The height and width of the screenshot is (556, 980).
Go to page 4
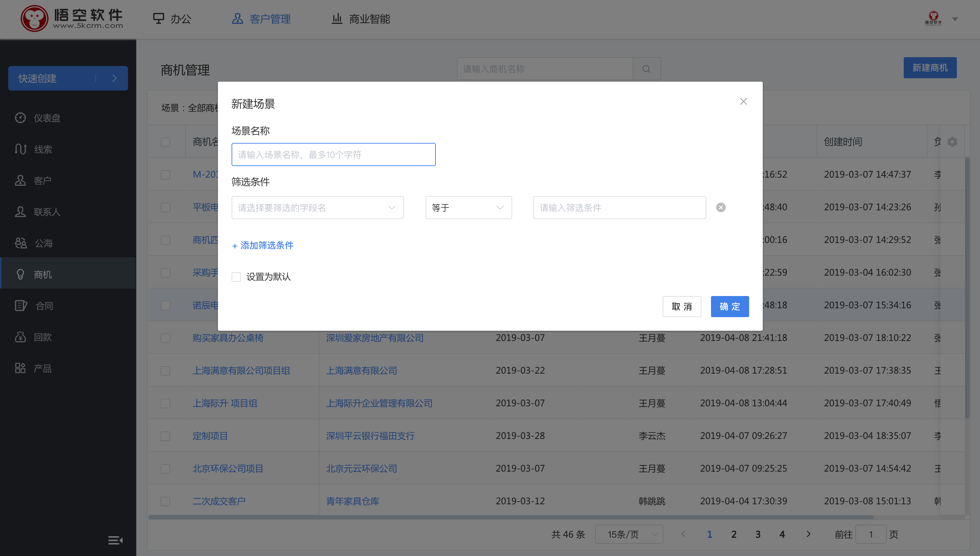pos(782,534)
